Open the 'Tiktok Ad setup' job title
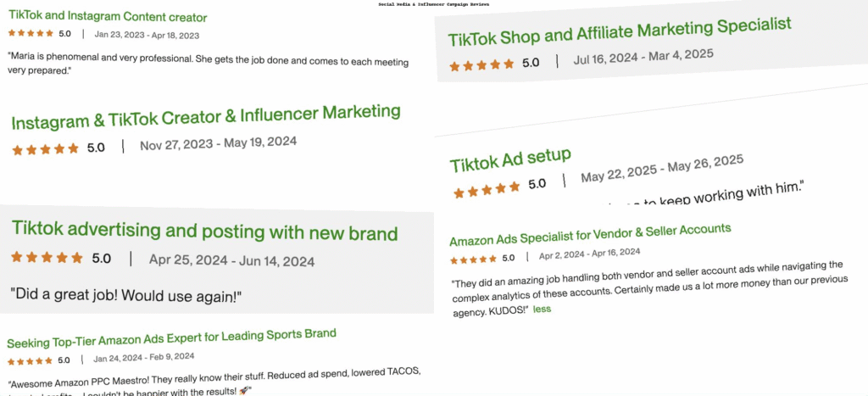This screenshot has height=396, width=868. tap(509, 160)
